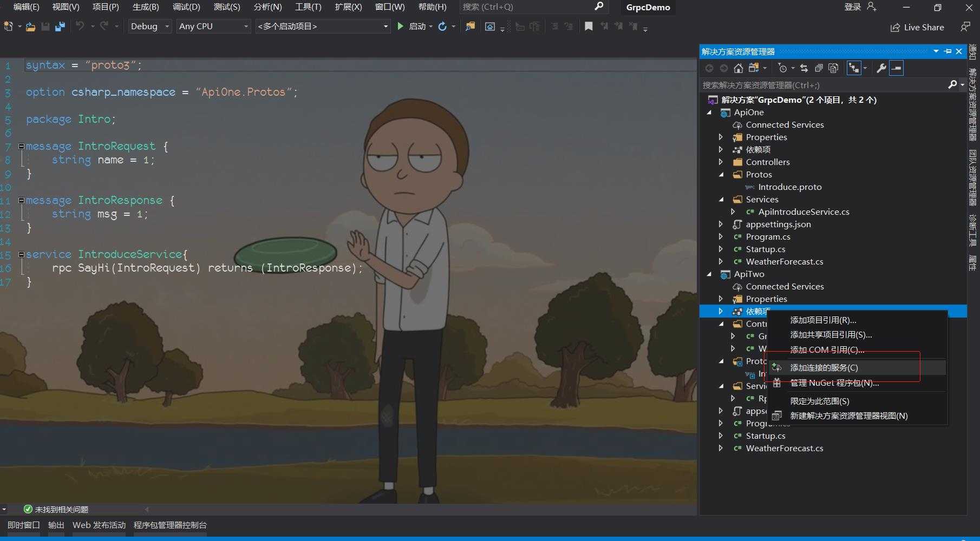Toggle file nesting view button in Solution Explorer
The image size is (980, 541).
click(854, 68)
